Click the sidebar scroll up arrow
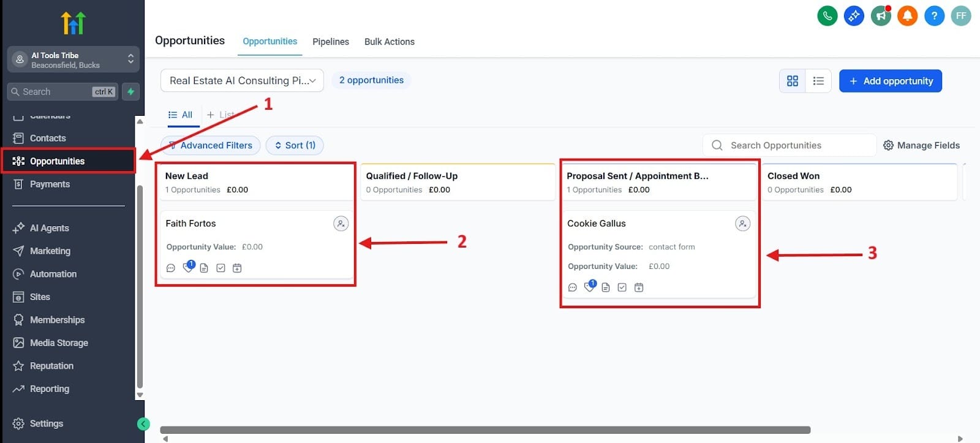The image size is (980, 443). coord(140,121)
